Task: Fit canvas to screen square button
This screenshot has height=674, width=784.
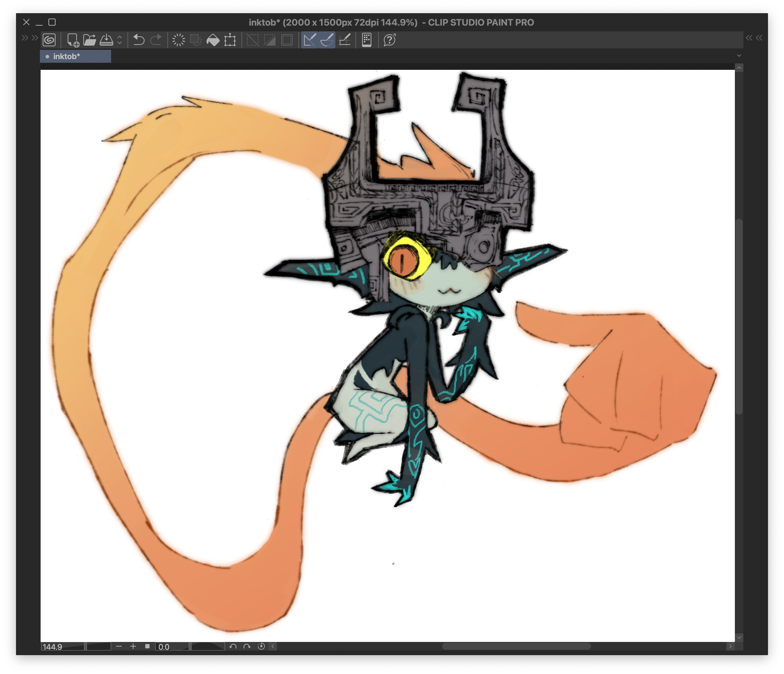Action: click(147, 646)
